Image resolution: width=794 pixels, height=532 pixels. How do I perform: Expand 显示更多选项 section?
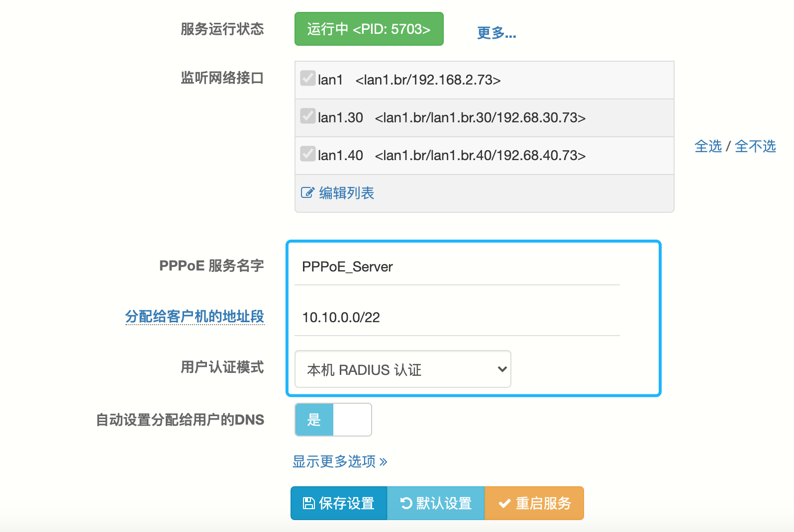(339, 461)
